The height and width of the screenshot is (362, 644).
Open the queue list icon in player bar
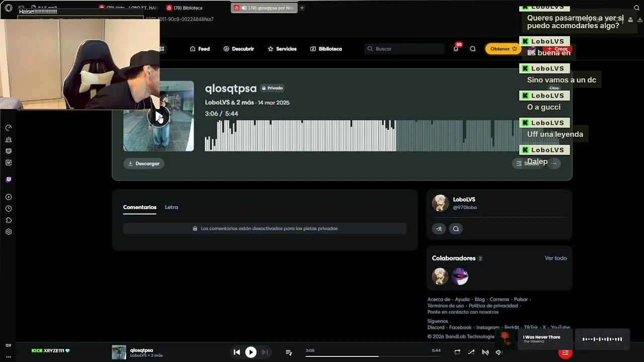click(289, 352)
